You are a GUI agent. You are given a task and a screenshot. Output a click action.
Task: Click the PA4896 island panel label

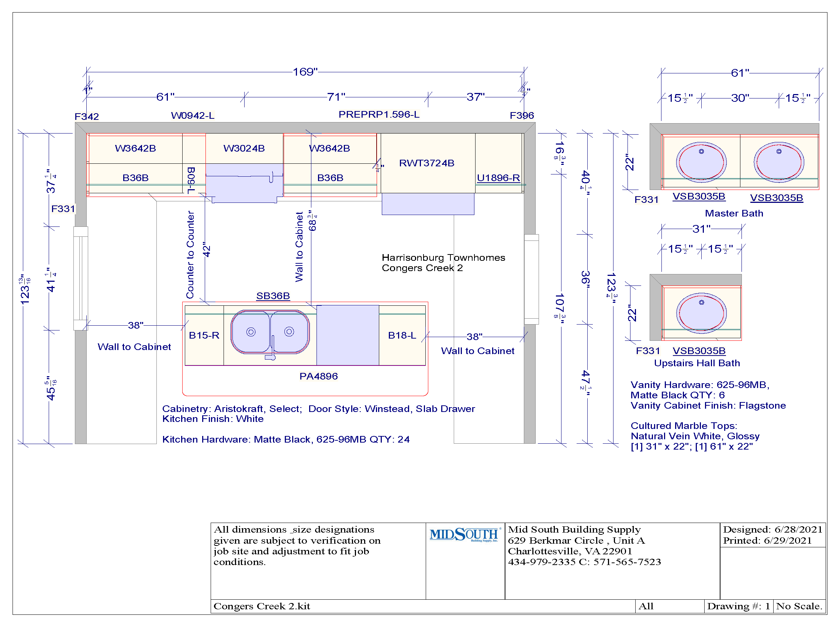coord(318,376)
